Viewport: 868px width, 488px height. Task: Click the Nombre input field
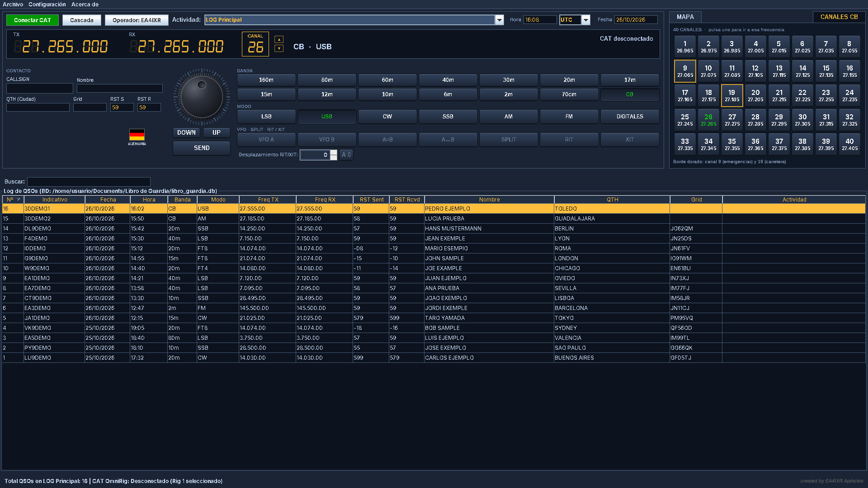tap(119, 88)
